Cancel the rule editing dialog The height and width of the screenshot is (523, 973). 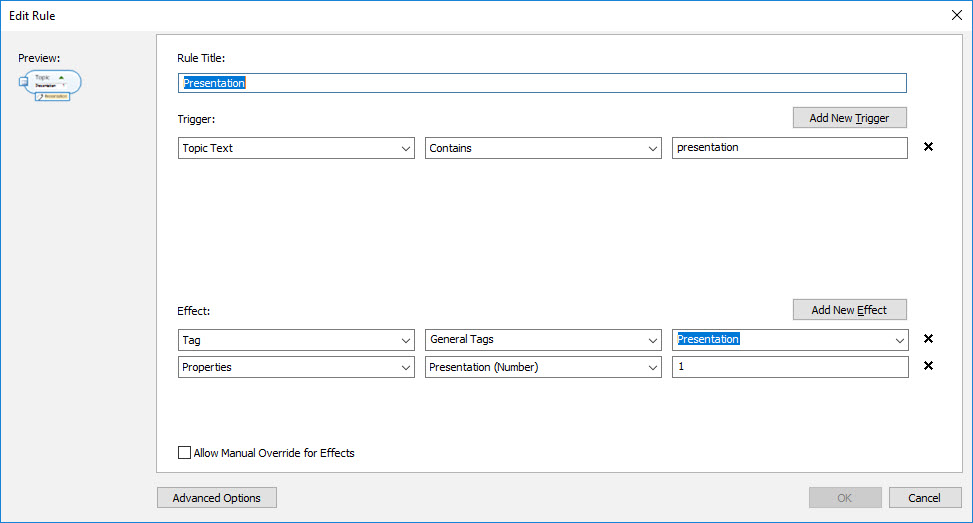tap(924, 498)
